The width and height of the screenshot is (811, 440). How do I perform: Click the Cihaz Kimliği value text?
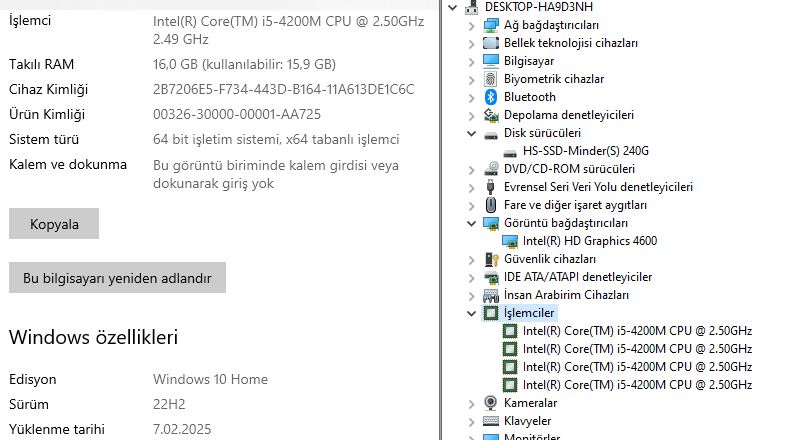[283, 89]
